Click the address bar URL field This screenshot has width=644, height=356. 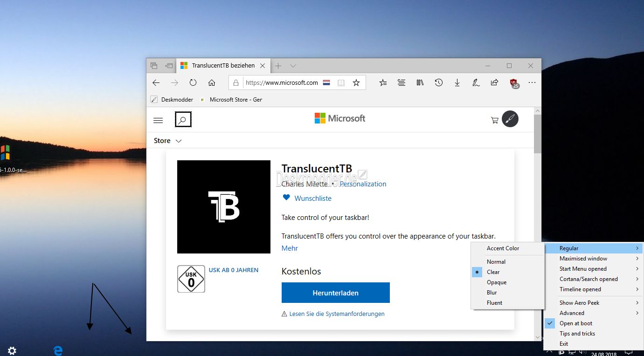pyautogui.click(x=282, y=82)
